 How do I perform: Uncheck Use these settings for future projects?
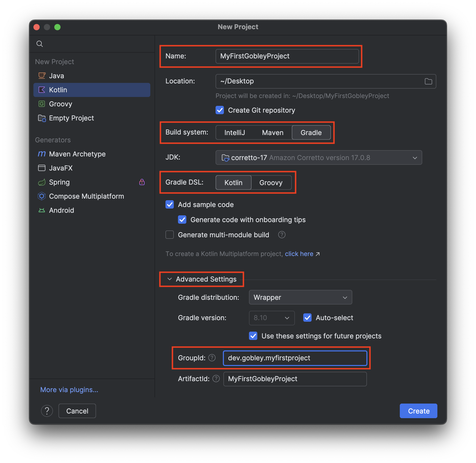coord(253,336)
